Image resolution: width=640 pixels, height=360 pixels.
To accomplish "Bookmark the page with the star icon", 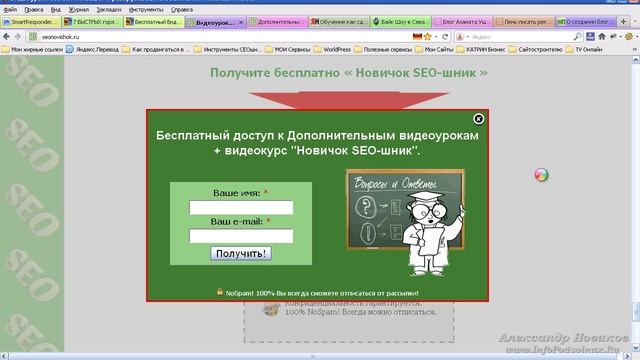I will [427, 37].
